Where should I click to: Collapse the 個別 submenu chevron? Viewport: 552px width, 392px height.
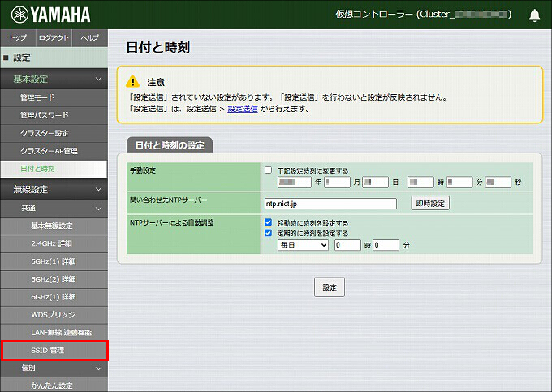[x=98, y=368]
